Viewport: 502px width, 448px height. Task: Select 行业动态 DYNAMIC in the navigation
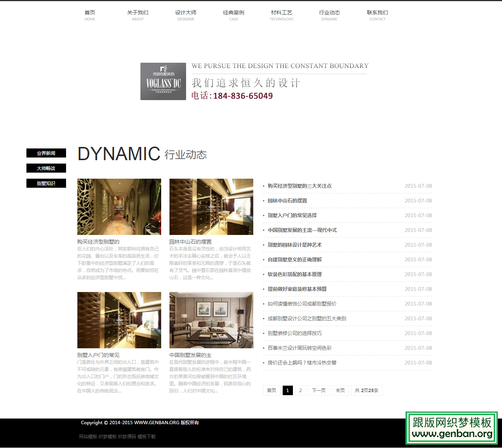tap(329, 15)
